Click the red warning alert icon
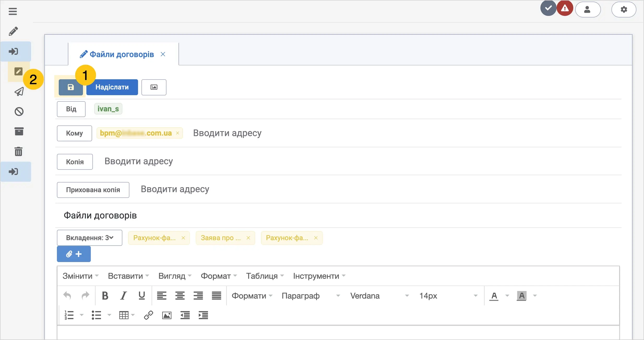Image resolution: width=644 pixels, height=340 pixels. [x=565, y=8]
